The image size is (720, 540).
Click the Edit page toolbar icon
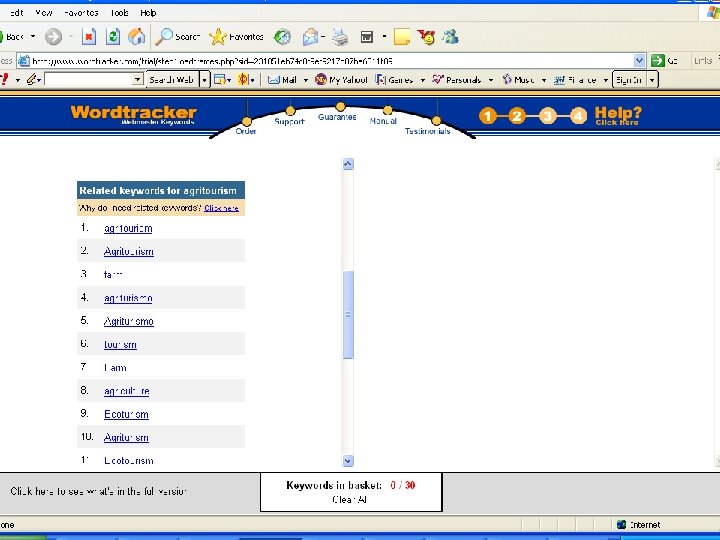(366, 37)
